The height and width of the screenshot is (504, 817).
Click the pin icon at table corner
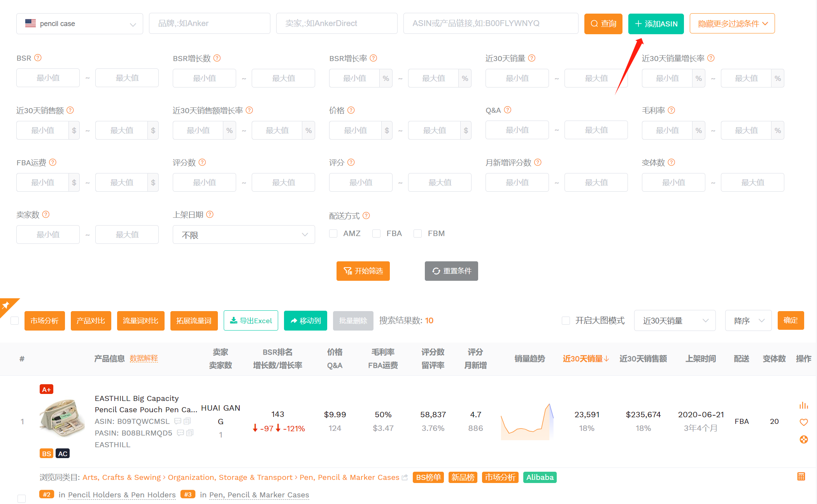pos(6,305)
